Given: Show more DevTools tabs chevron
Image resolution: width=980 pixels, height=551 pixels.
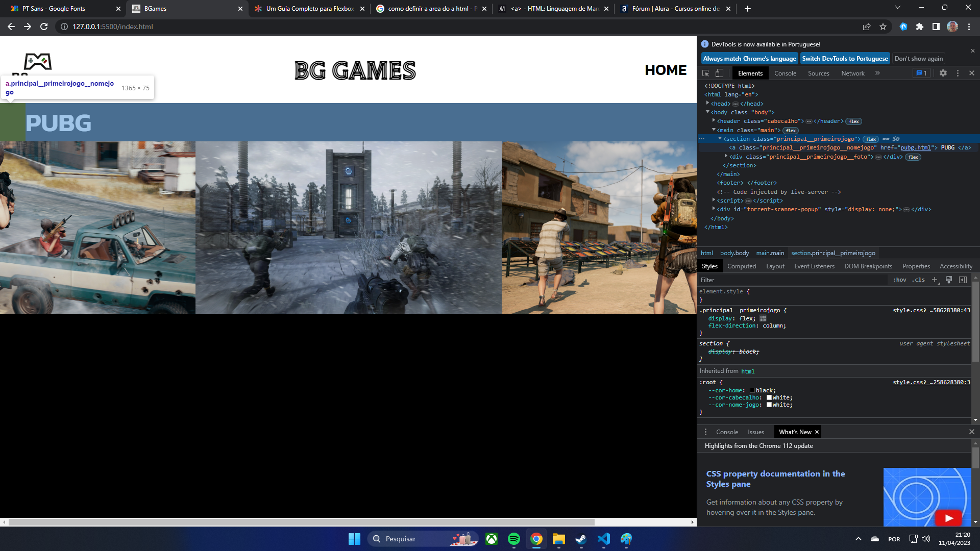Looking at the screenshot, I should tap(877, 73).
